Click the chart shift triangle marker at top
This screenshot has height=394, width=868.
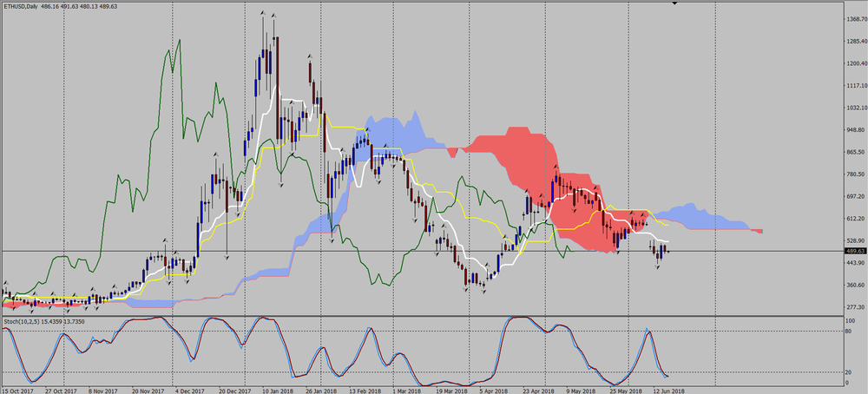(674, 3)
